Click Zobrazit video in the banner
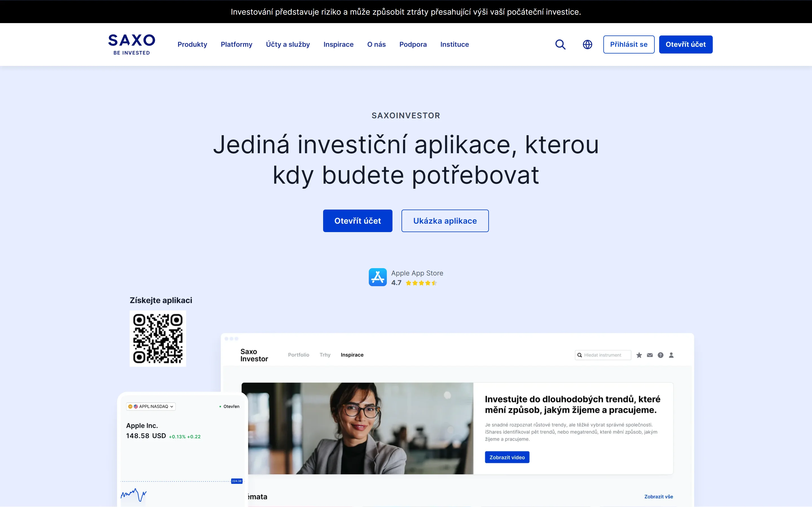The image size is (812, 507). (507, 457)
